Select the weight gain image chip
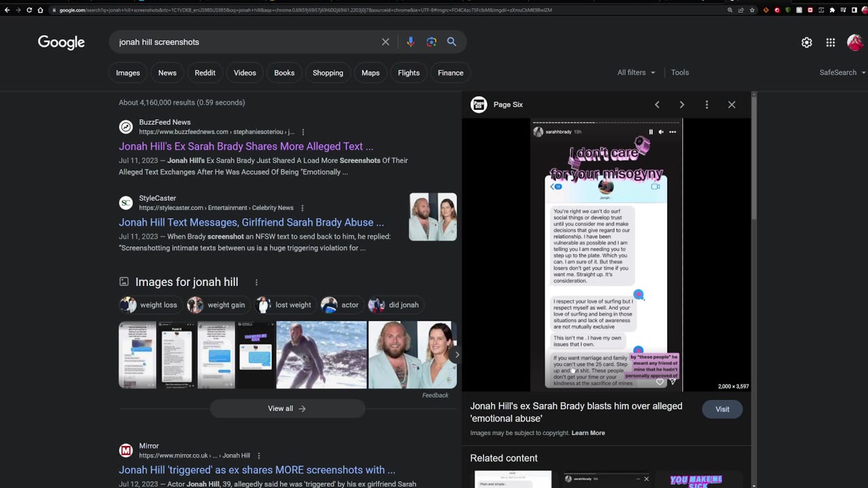 (x=217, y=305)
